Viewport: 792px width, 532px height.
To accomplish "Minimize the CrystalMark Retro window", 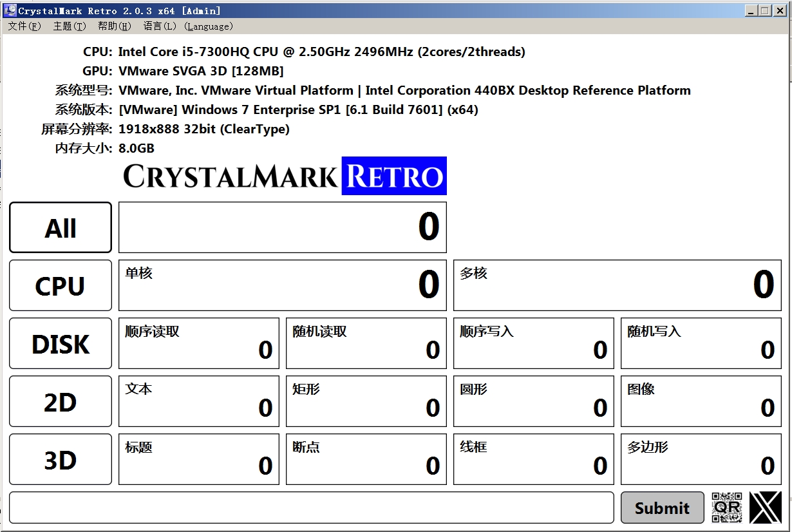I will pos(751,10).
